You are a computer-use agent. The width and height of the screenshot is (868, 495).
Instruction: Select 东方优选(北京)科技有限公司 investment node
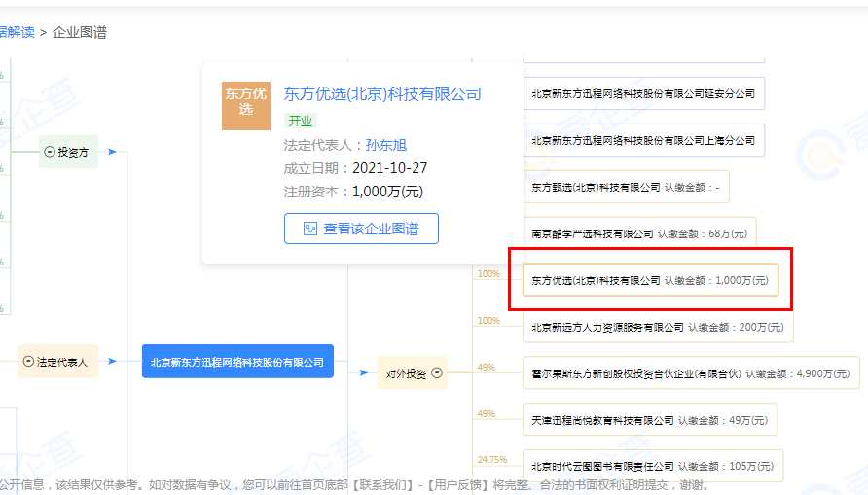[x=650, y=280]
